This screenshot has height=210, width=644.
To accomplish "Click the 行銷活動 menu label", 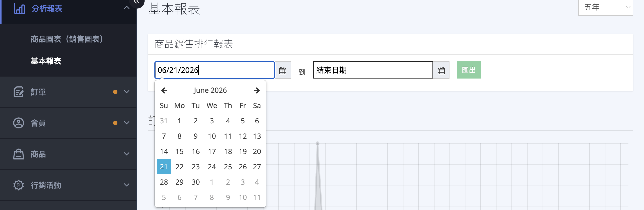I will 46,185.
